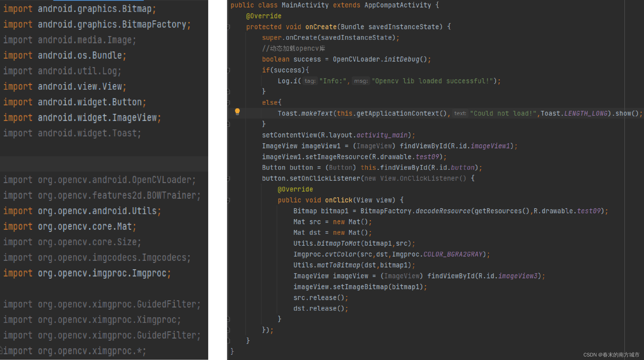Screen dimensions: 644x360
Task: Collapse the onClick method fold marker
Action: [x=228, y=200]
